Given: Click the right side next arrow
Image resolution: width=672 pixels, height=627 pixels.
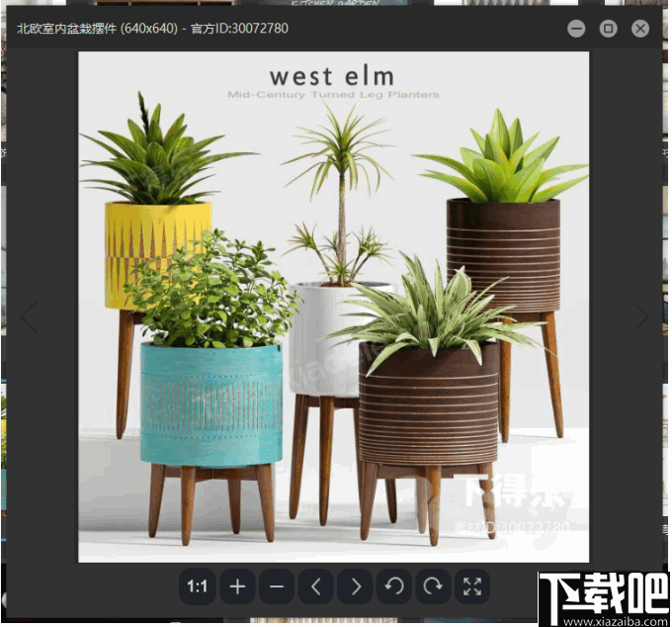Looking at the screenshot, I should (x=641, y=316).
